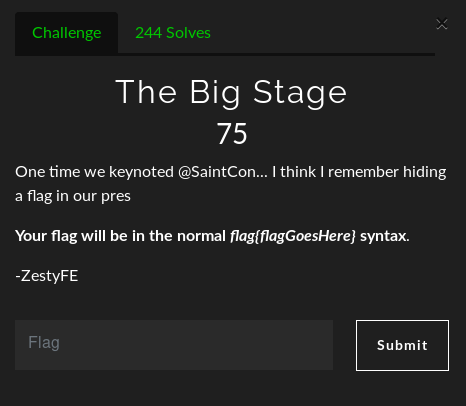The image size is (466, 406).
Task: Click 'I think I remember hiding' text
Action: pyautogui.click(x=359, y=172)
